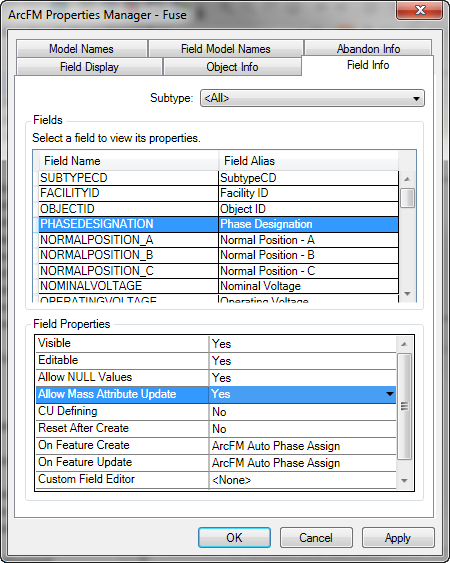Open the Subtype dropdown list
Screen dimensions: 450x563
click(x=312, y=98)
